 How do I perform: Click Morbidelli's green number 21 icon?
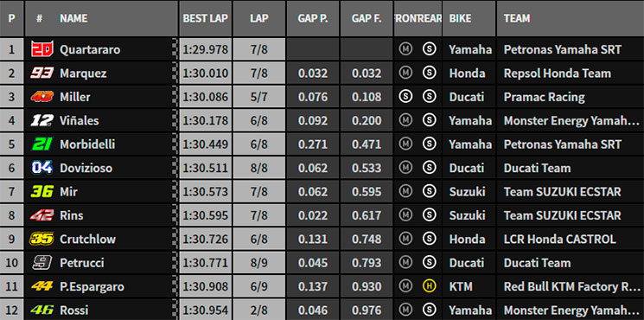pos(41,144)
